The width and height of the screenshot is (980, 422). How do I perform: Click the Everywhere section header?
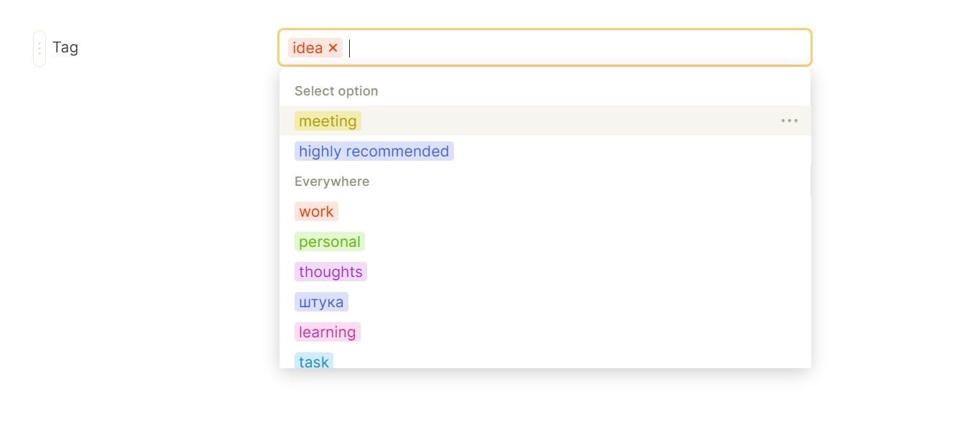[332, 182]
